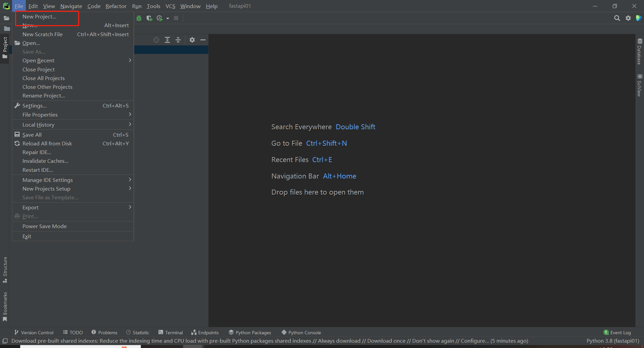Choose Rename Project...
Image resolution: width=644 pixels, height=348 pixels.
click(73, 95)
